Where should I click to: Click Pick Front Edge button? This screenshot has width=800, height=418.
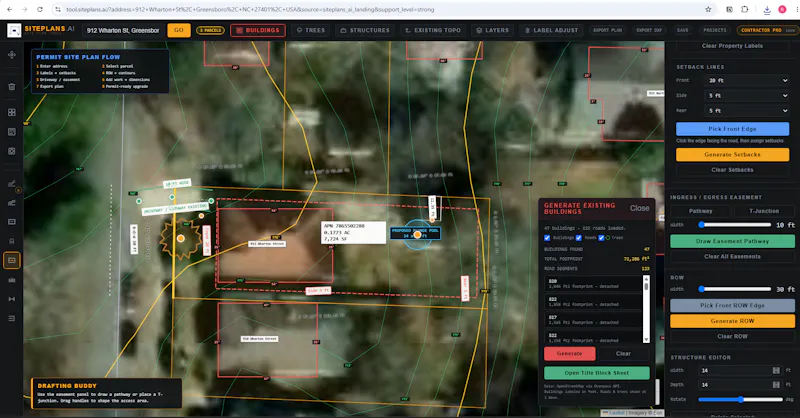pos(732,129)
